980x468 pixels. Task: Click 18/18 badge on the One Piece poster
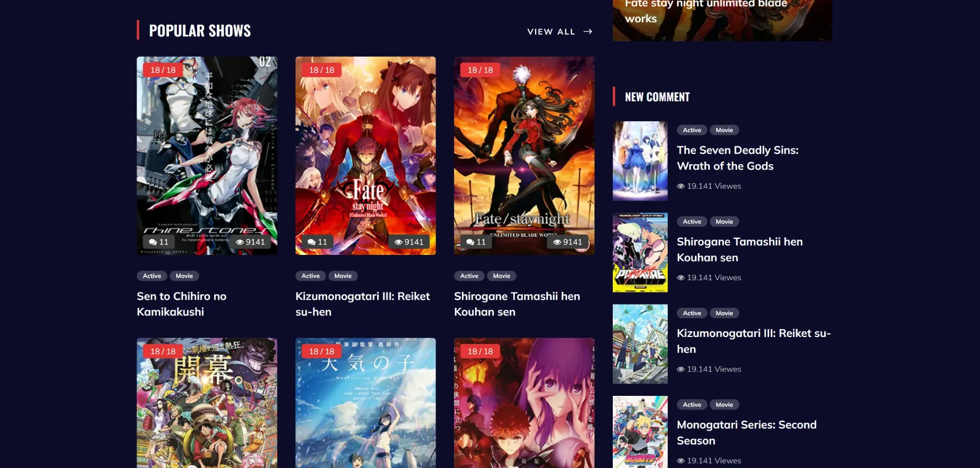pyautogui.click(x=163, y=351)
